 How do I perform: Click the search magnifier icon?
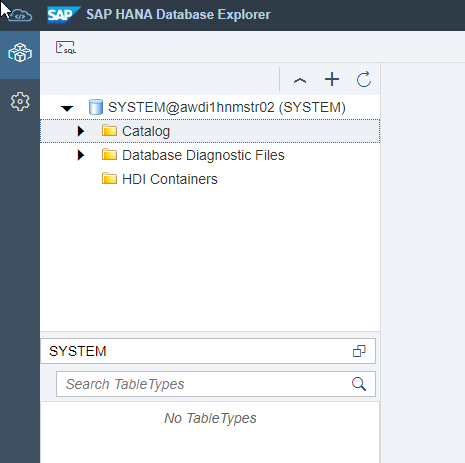(359, 384)
